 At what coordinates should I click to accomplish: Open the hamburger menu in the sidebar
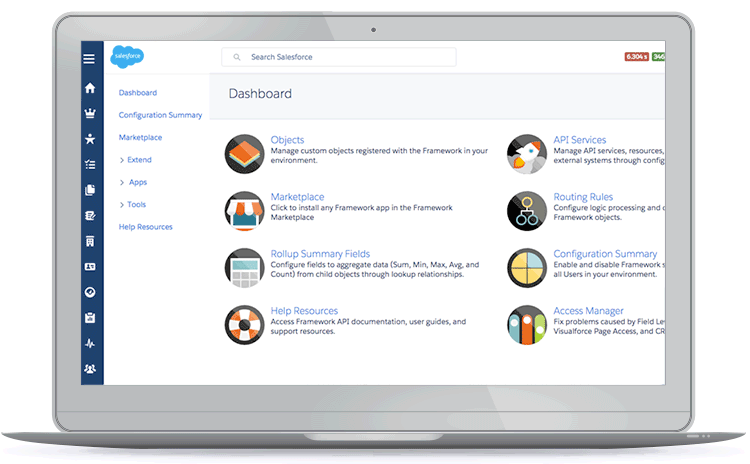[90, 59]
